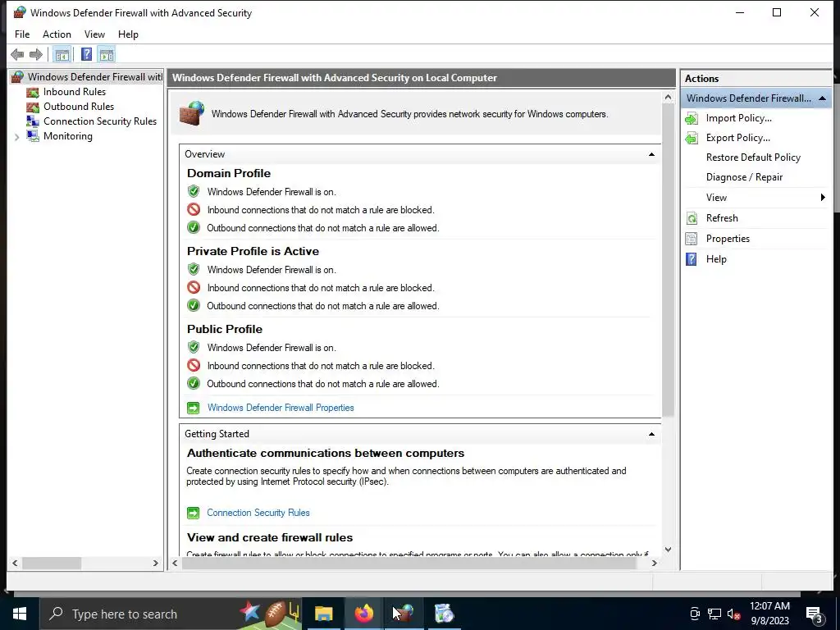
Task: Click Restore Default Policy action
Action: 753,157
